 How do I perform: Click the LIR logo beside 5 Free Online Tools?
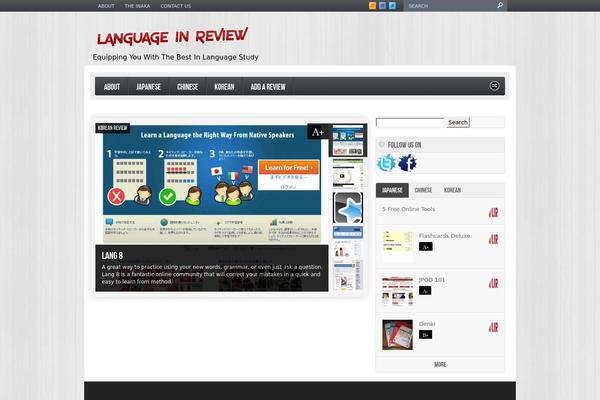494,212
